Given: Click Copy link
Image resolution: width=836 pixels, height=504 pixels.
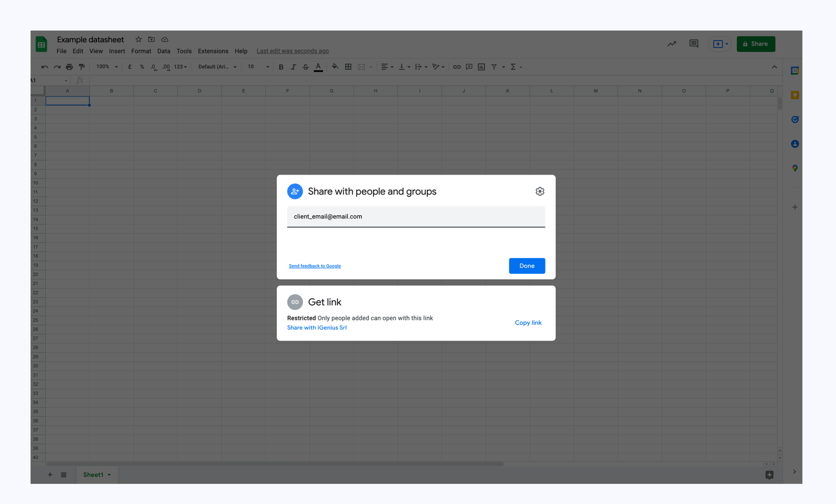Looking at the screenshot, I should click(x=528, y=323).
